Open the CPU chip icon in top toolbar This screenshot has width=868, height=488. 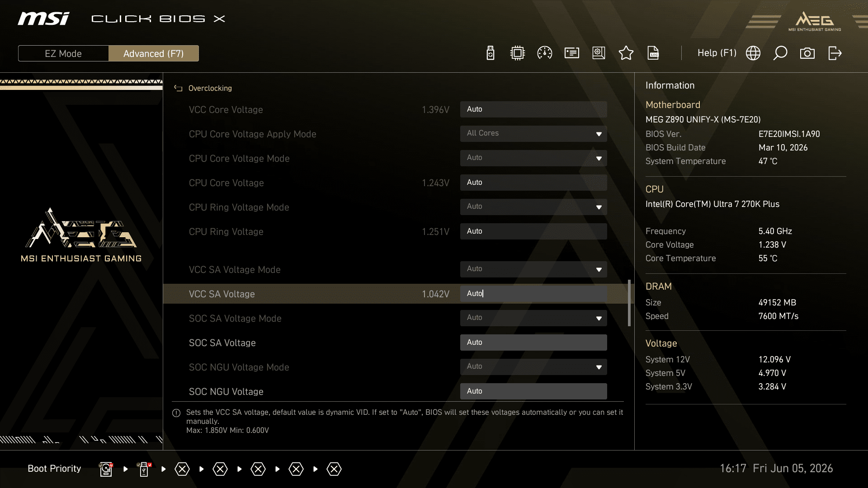pos(518,53)
